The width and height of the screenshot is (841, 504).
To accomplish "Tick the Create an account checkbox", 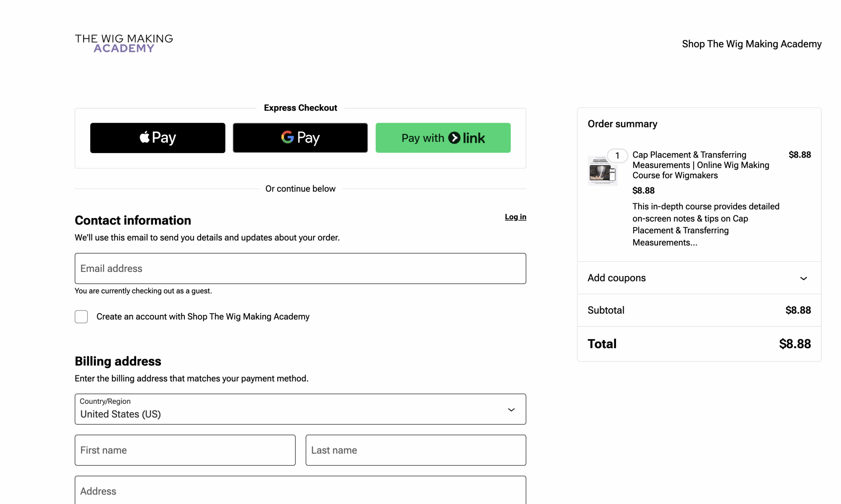I will 81,317.
